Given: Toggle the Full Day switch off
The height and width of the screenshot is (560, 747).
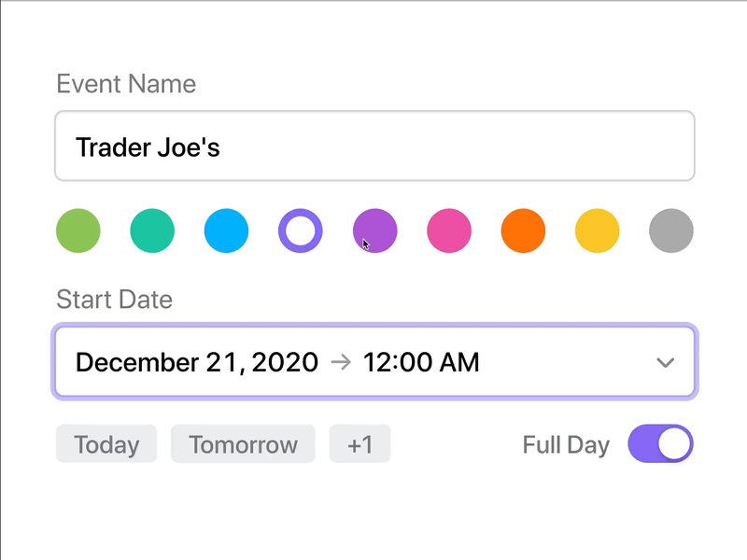Looking at the screenshot, I should (x=661, y=444).
